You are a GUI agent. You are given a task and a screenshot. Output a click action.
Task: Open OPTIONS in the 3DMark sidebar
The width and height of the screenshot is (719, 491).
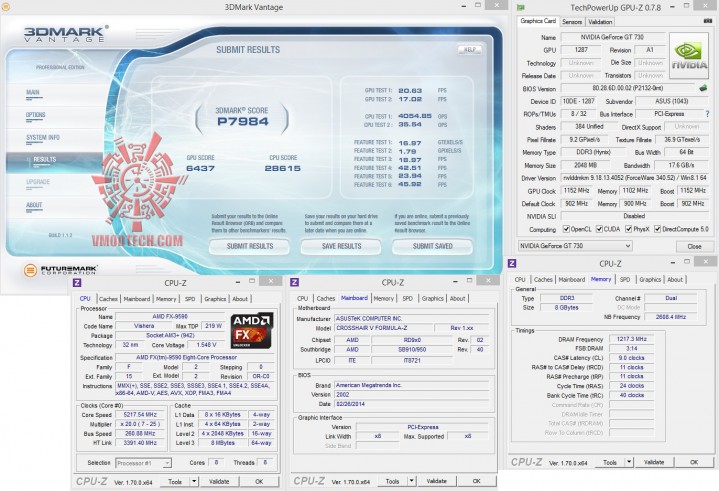[35, 115]
